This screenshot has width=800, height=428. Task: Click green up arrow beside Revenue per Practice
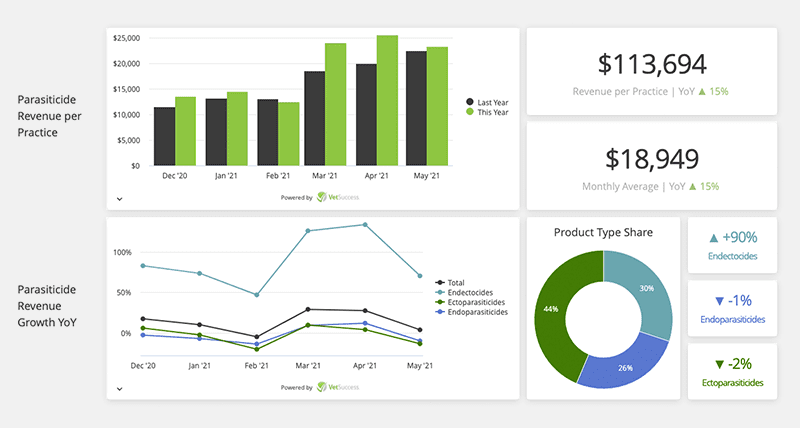point(701,91)
